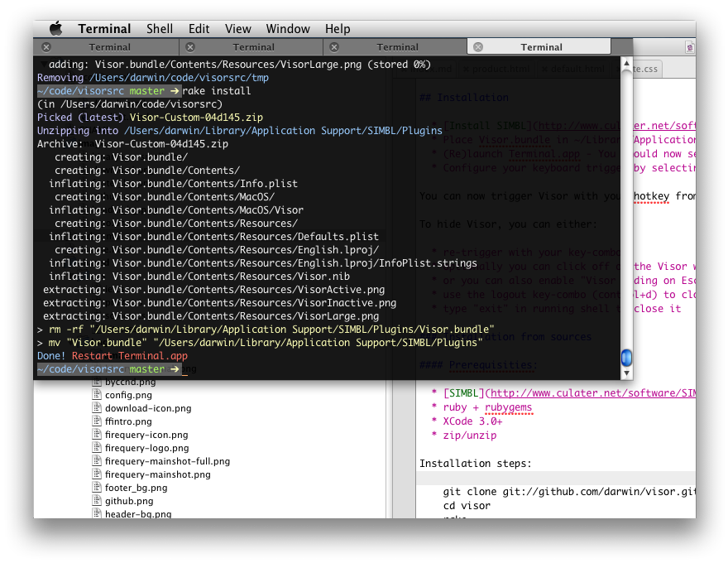The width and height of the screenshot is (728, 563).
Task: Open the Edit menu
Action: coord(199,29)
